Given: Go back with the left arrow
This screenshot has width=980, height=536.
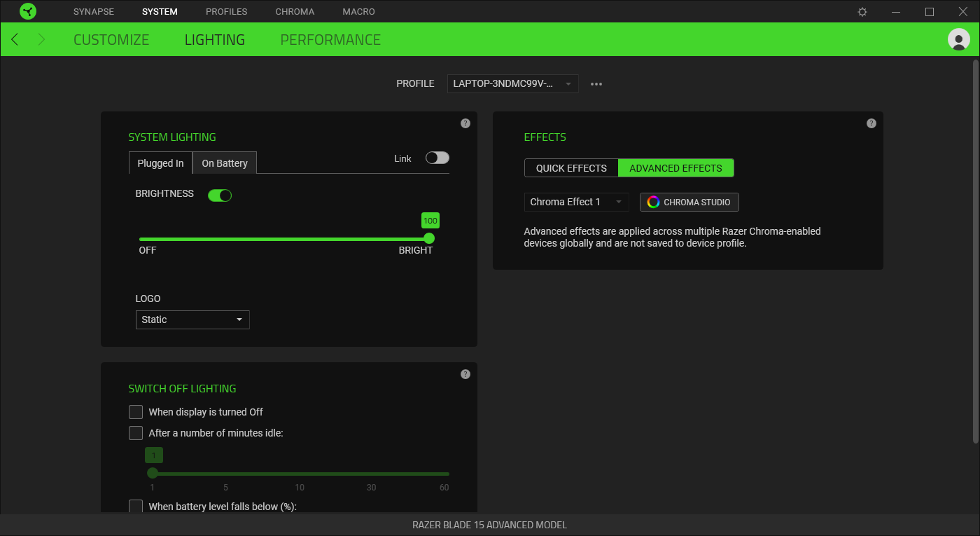Looking at the screenshot, I should click(x=15, y=39).
